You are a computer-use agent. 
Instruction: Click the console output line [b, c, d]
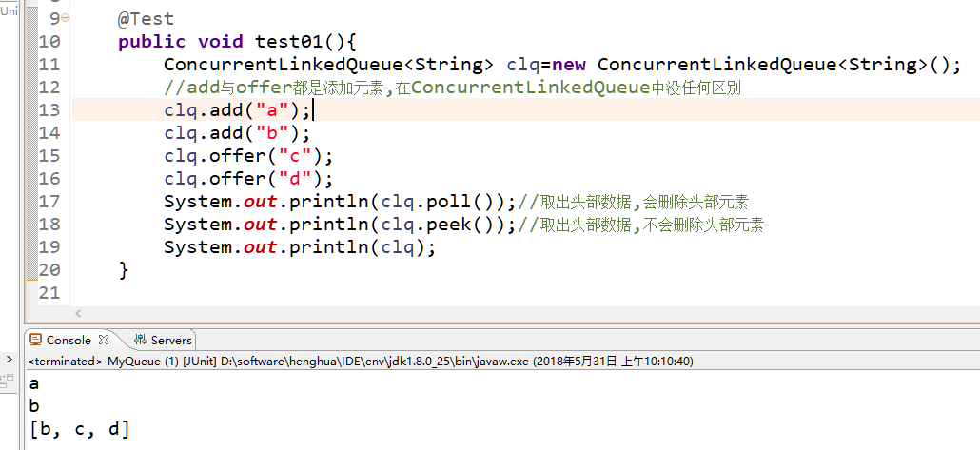click(x=80, y=429)
